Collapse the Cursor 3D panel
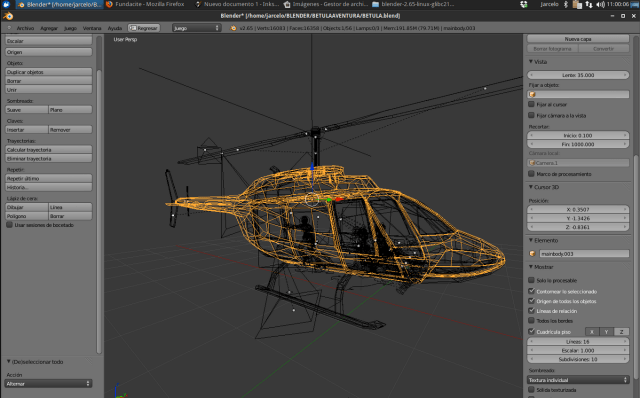The image size is (640, 398). click(x=531, y=187)
